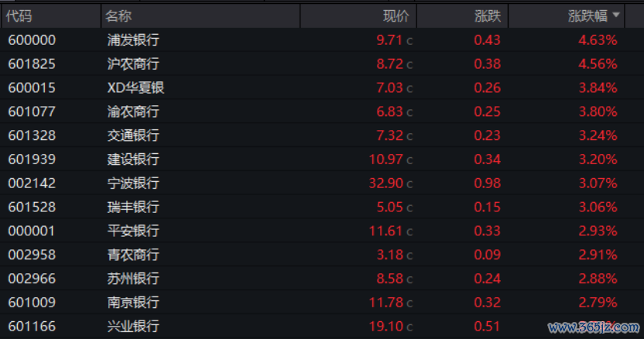Open 渝农商行 stock details
Image resolution: width=644 pixels, height=339 pixels.
[x=133, y=111]
